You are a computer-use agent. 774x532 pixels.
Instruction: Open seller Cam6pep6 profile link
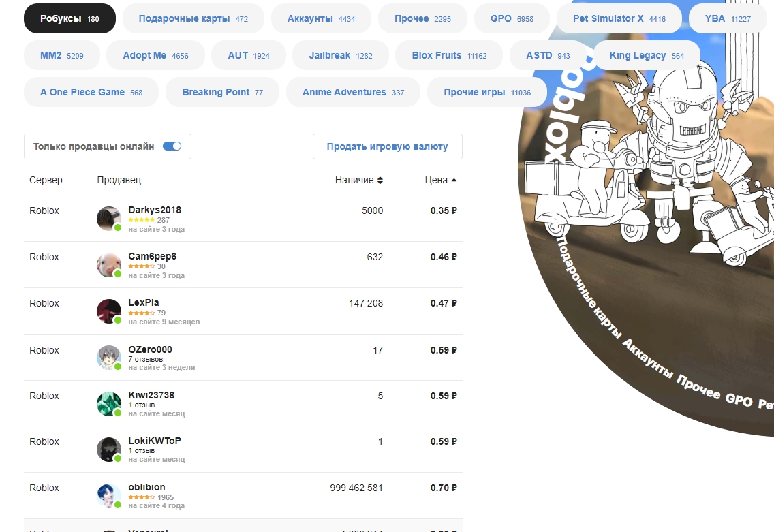(152, 257)
